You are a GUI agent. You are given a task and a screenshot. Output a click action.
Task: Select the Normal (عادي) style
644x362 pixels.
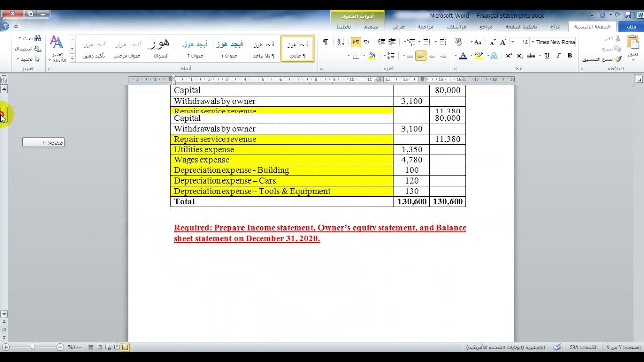click(x=297, y=49)
